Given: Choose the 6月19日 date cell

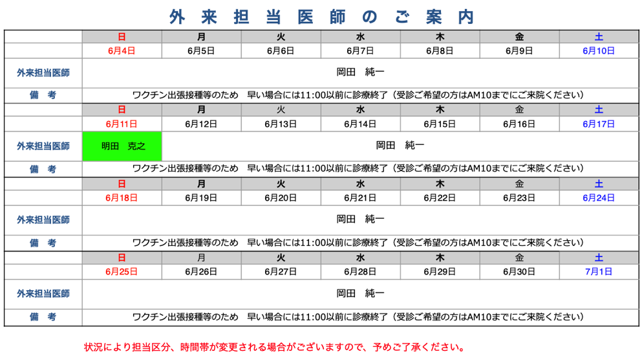Looking at the screenshot, I should pos(201,198).
